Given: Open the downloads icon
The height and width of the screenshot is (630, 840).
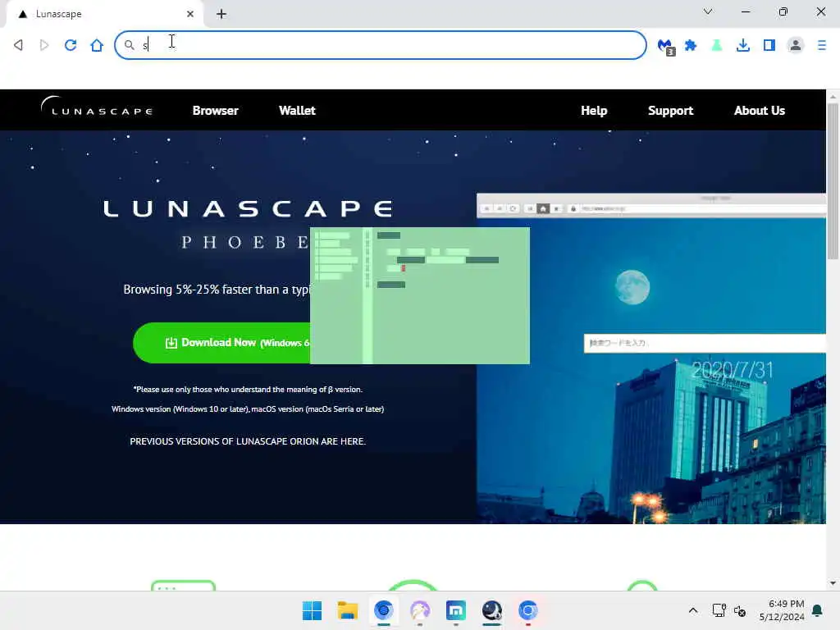Looking at the screenshot, I should tap(742, 46).
